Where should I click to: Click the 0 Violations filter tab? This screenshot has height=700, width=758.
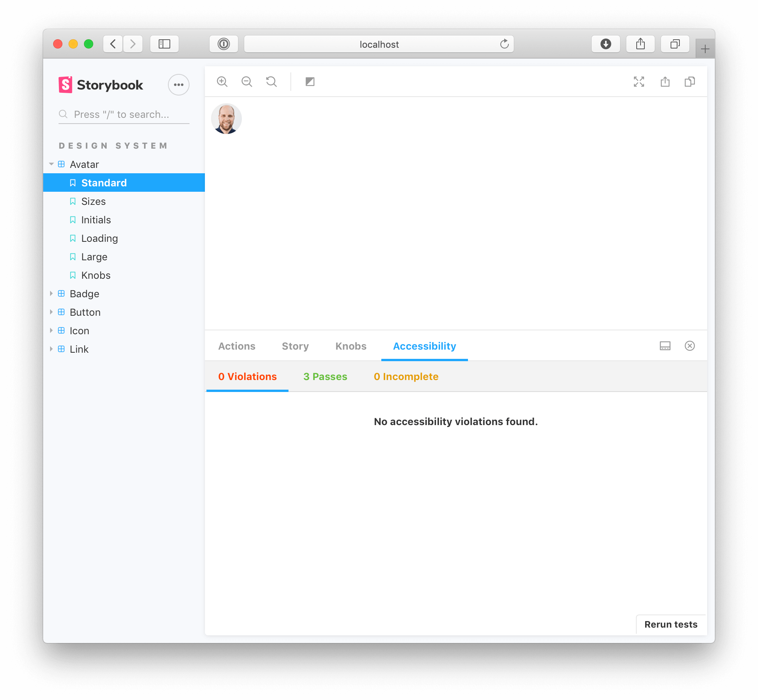(248, 377)
